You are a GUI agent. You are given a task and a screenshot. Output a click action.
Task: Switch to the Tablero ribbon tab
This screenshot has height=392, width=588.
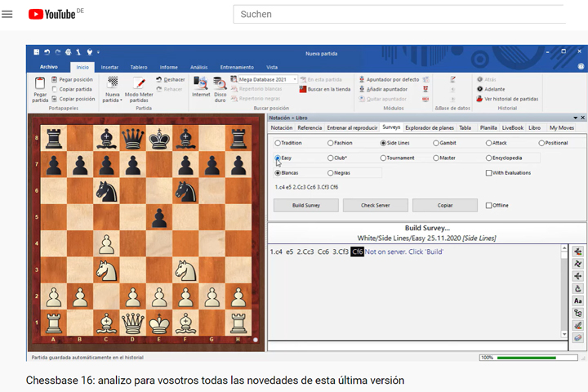(x=139, y=67)
